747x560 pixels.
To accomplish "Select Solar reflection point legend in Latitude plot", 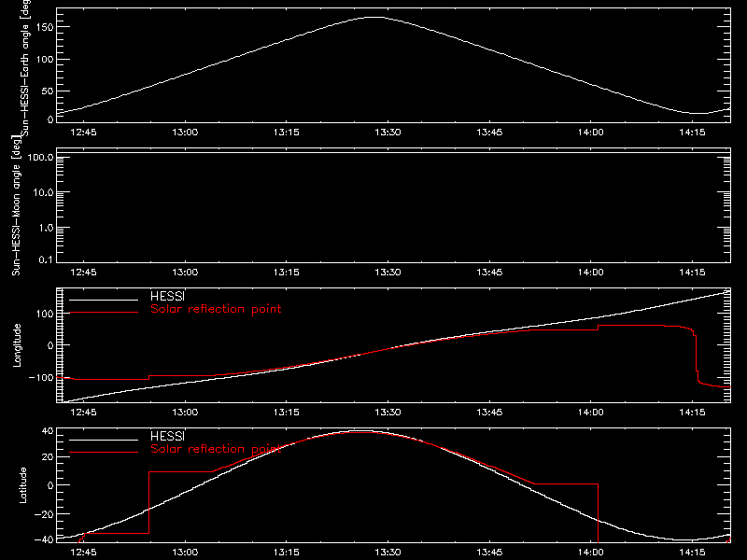I will (x=216, y=449).
